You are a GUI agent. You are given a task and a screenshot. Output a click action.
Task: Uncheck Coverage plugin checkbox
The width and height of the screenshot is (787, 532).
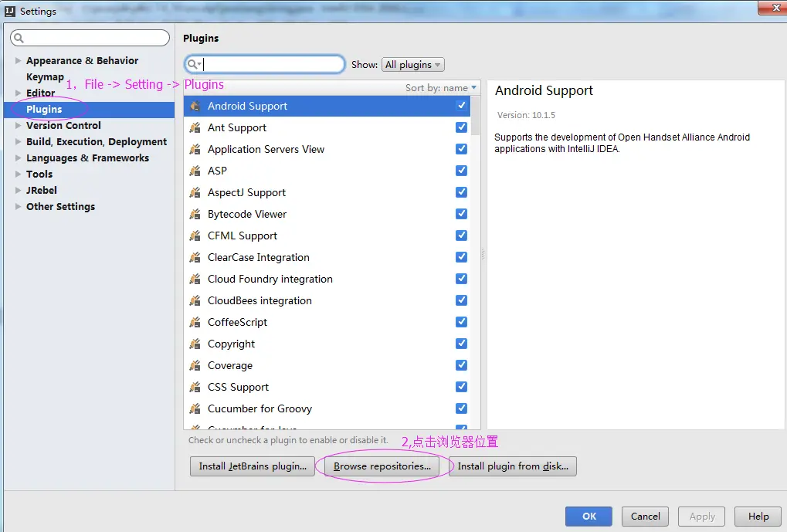(x=461, y=364)
